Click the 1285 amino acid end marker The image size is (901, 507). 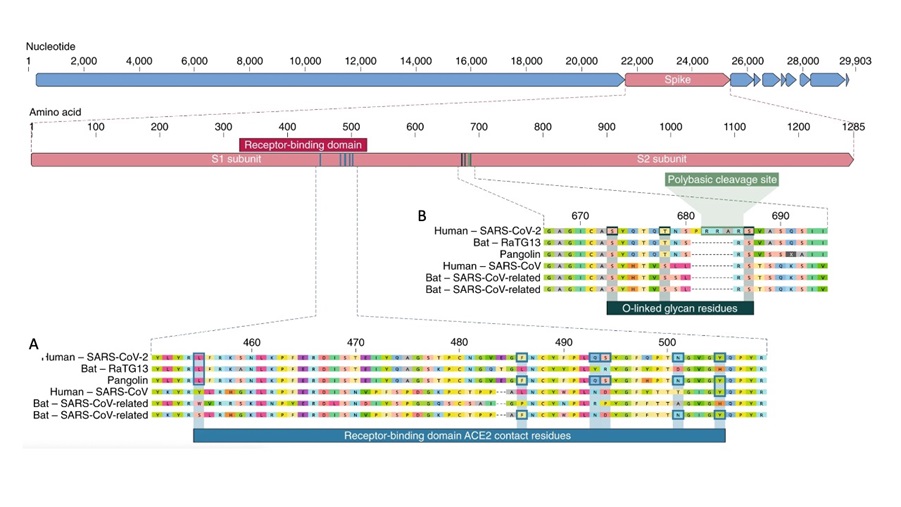point(853,128)
